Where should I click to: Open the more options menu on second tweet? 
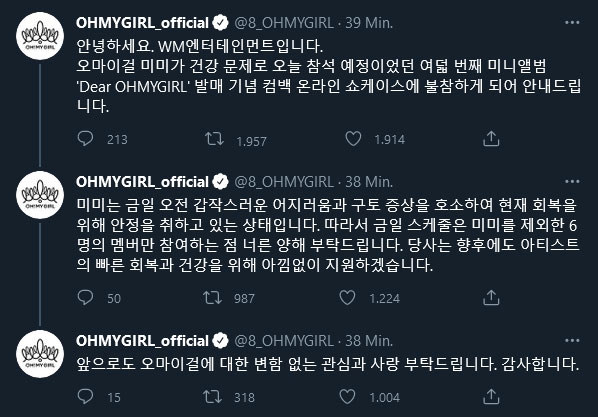tap(572, 182)
